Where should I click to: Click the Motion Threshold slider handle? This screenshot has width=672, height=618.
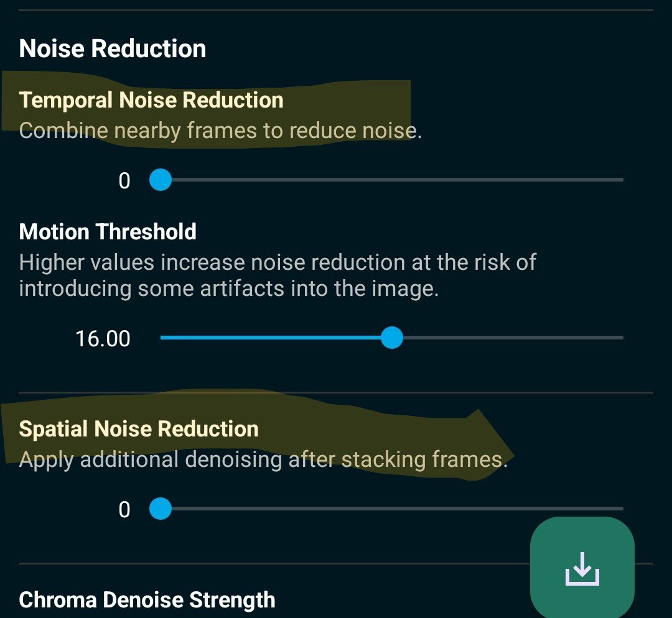[x=391, y=338]
